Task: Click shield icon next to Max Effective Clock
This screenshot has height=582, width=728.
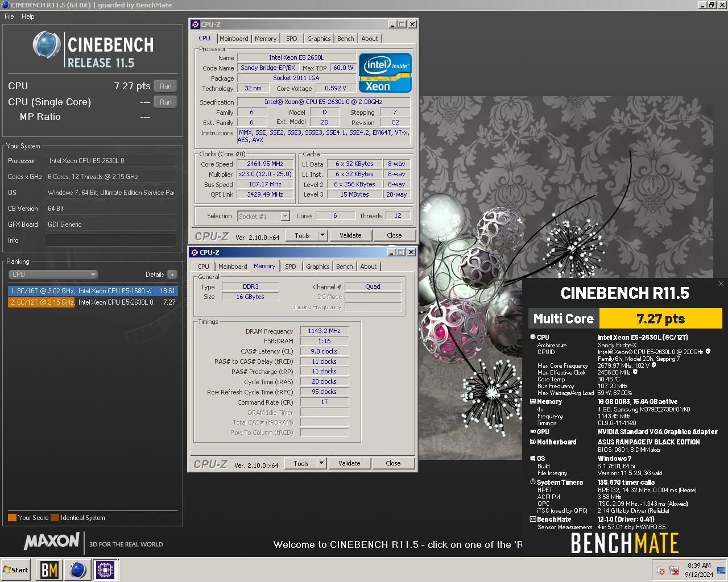Action: (635, 372)
